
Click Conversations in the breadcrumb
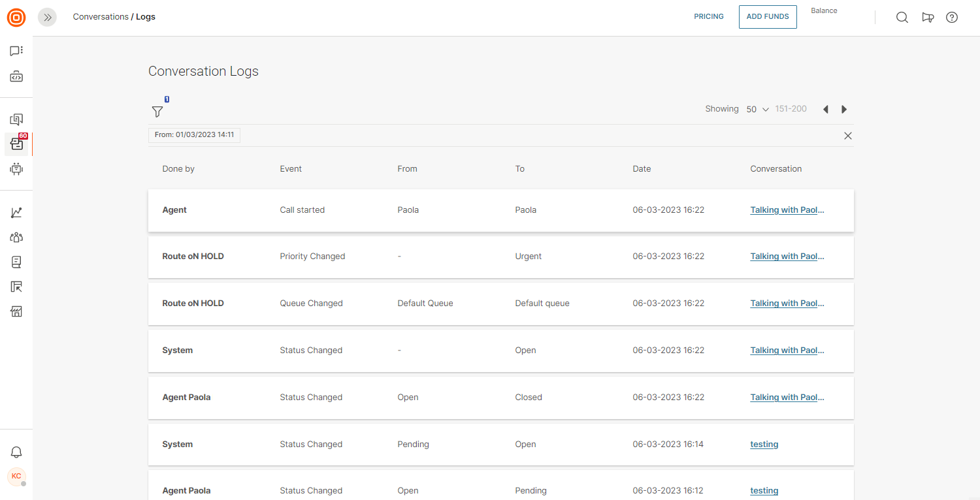click(101, 17)
